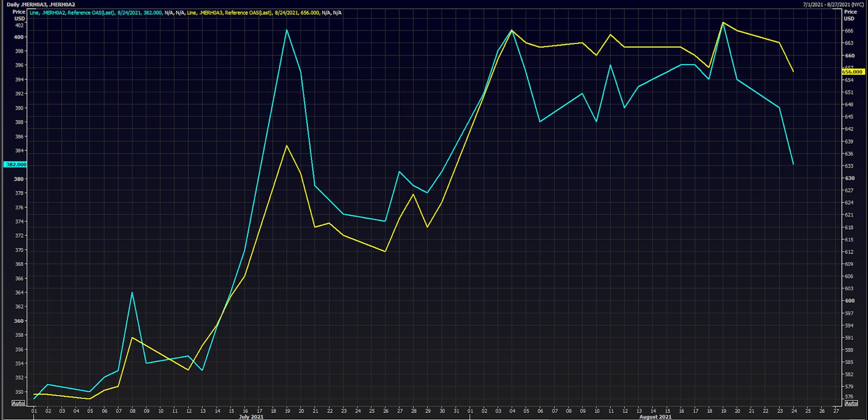Click the August 2021 month label
868x420 pixels.
coord(655,417)
